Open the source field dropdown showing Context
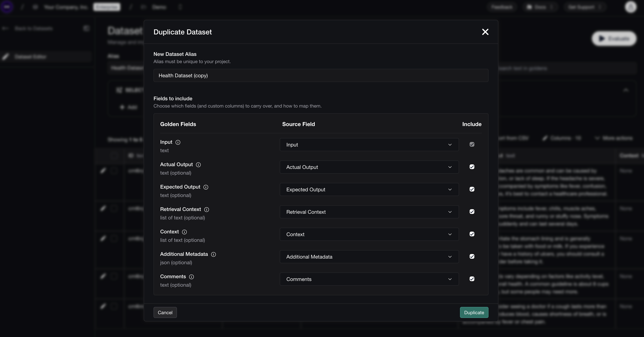Screen dimensions: 644x337 pyautogui.click(x=369, y=234)
